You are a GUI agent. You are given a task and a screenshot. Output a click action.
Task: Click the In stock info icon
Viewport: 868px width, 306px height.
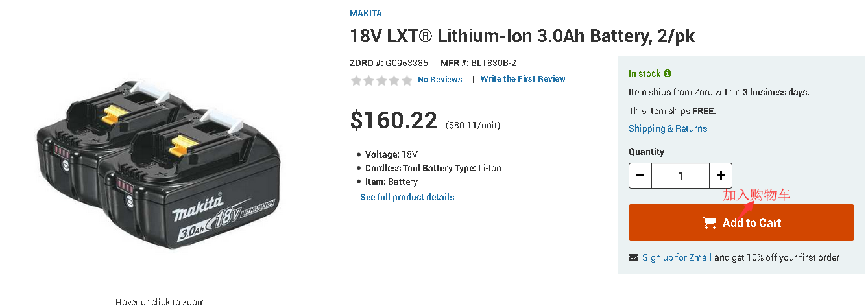[668, 74]
